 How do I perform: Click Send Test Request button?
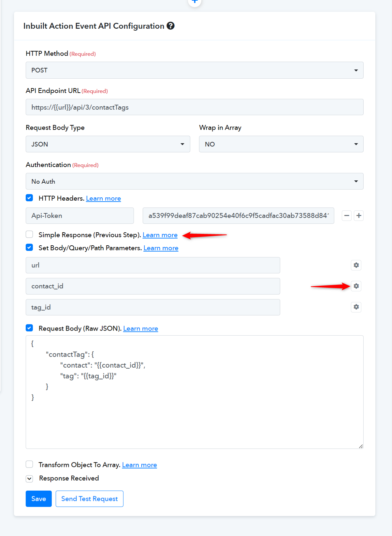pos(90,499)
